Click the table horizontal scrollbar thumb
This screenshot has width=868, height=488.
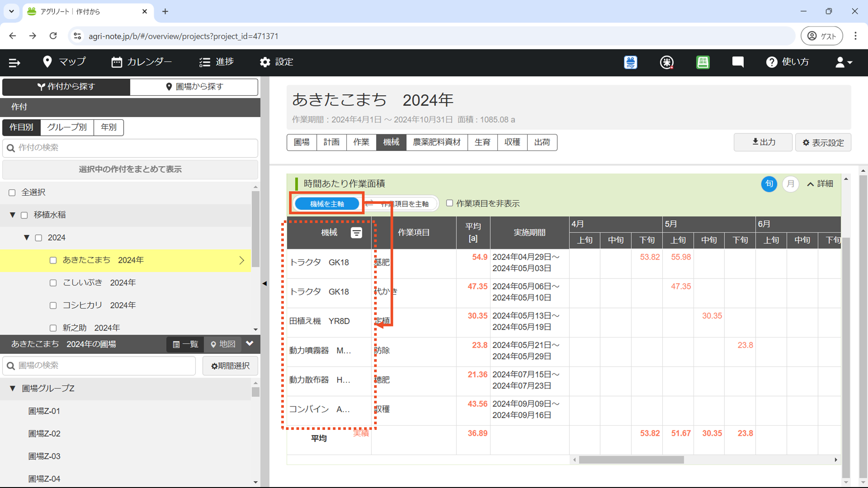pyautogui.click(x=631, y=460)
